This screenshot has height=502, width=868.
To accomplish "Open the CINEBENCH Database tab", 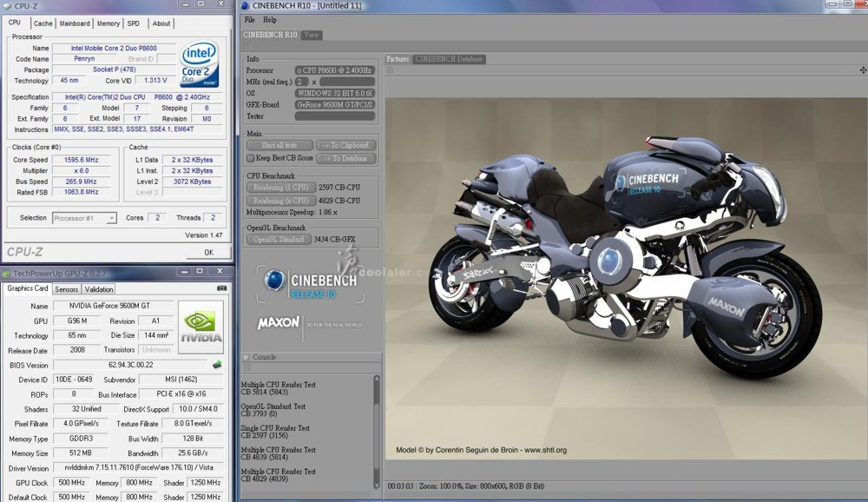I will [449, 59].
